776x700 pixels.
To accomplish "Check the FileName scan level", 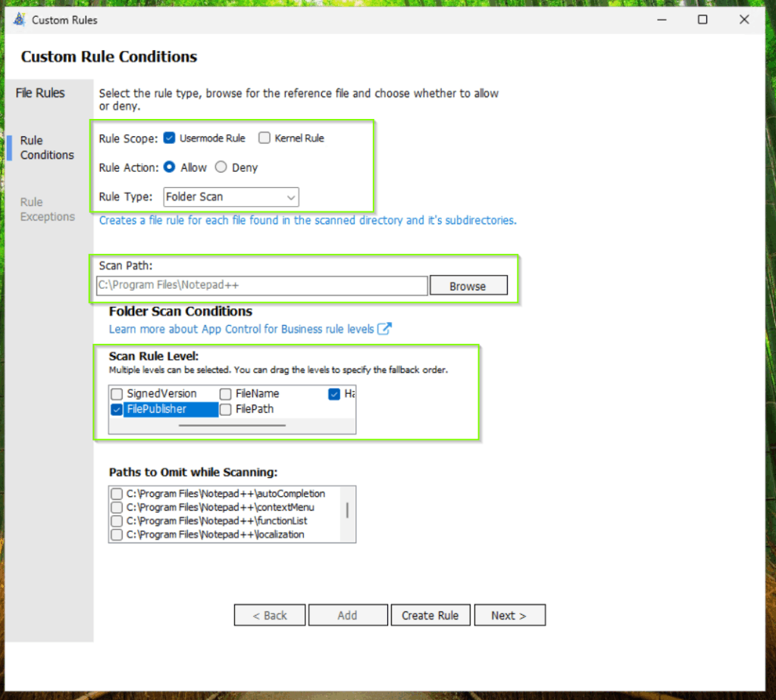I will 226,394.
